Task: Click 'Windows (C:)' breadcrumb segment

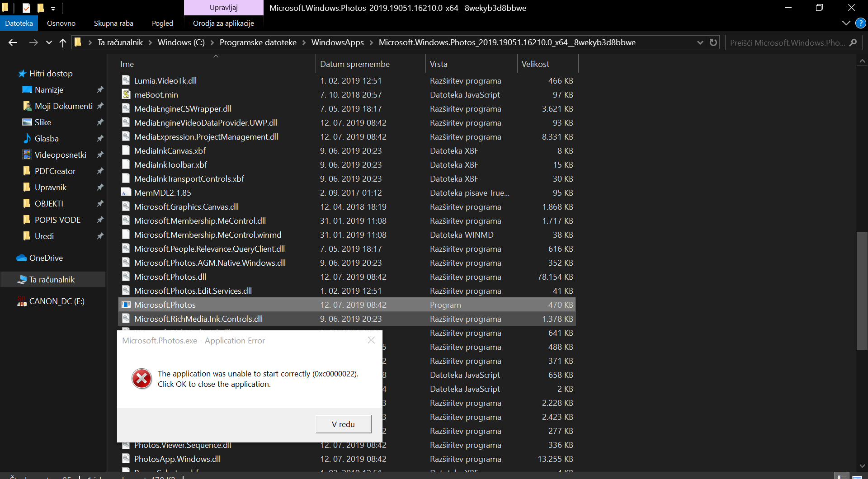Action: coord(181,42)
